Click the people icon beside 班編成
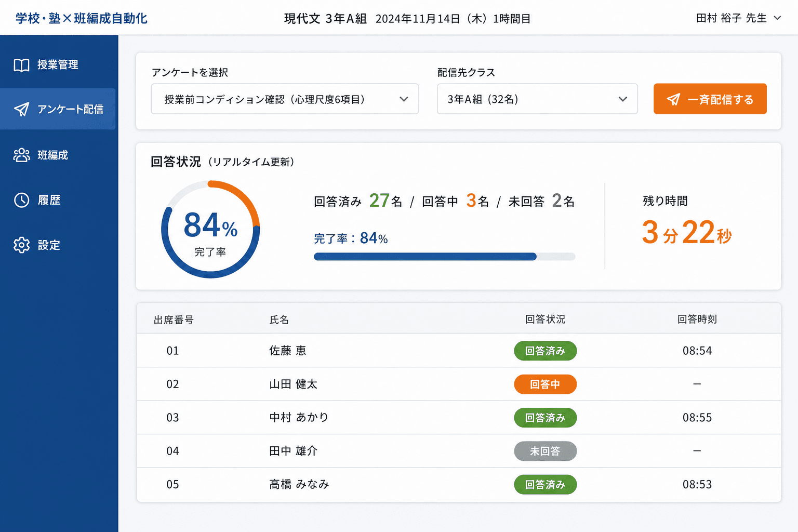The height and width of the screenshot is (532, 798). (21, 155)
